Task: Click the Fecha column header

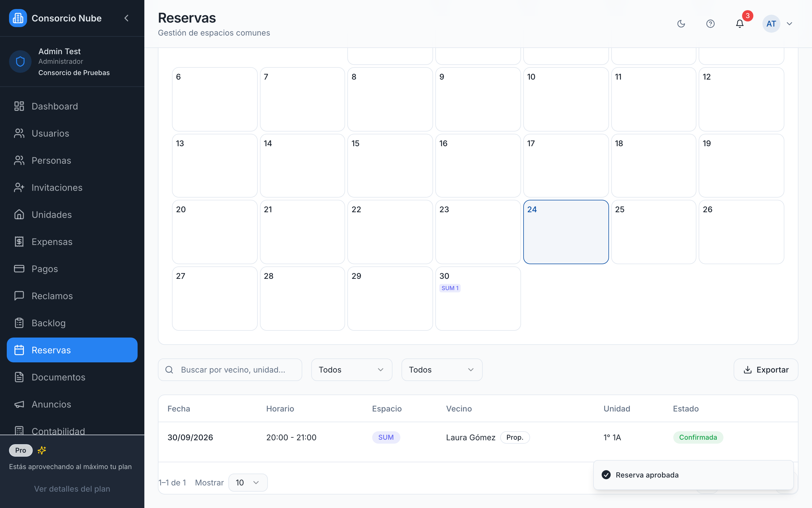Action: tap(179, 409)
